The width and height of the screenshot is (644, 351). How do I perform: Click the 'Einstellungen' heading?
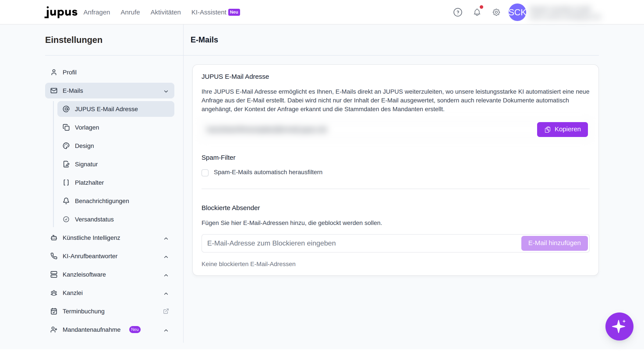click(74, 40)
